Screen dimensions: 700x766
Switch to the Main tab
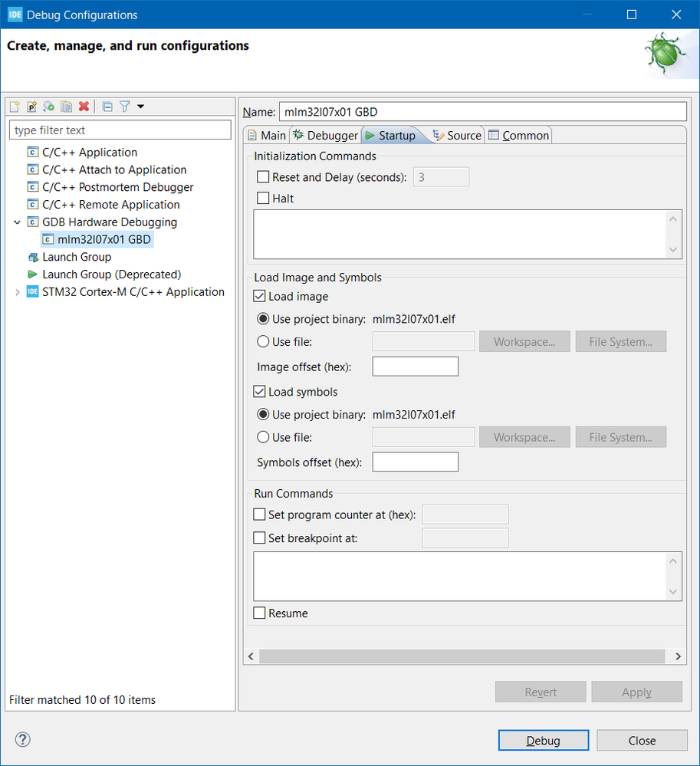pyautogui.click(x=267, y=135)
